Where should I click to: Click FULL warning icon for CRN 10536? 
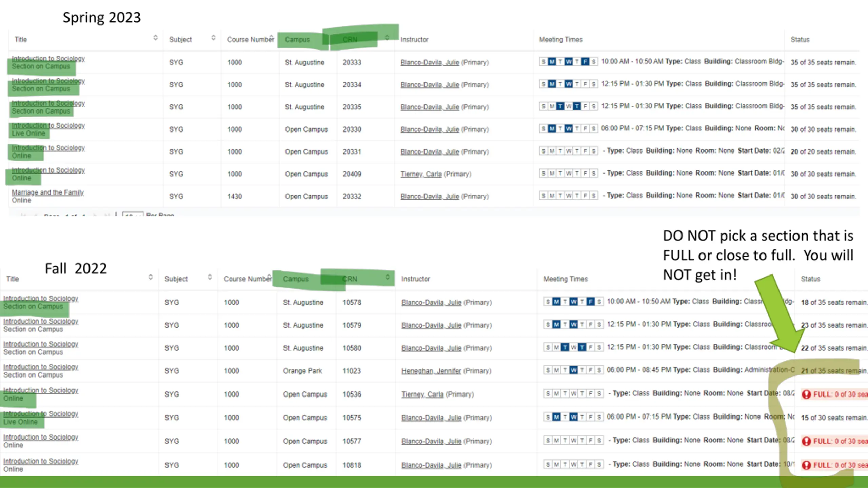click(x=806, y=394)
